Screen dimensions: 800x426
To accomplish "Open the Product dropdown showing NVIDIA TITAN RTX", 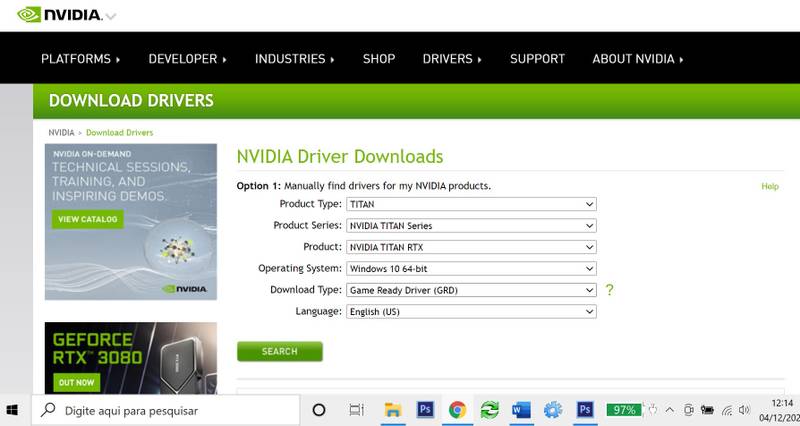I will pos(471,247).
